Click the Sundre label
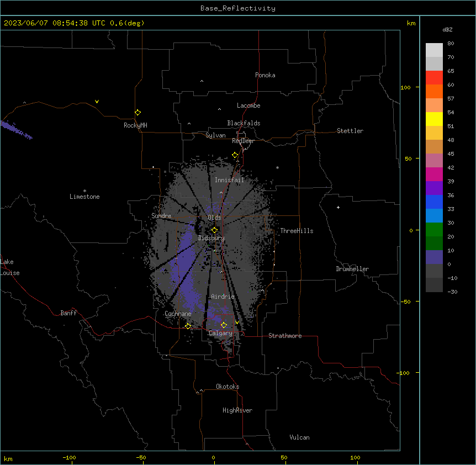 [161, 216]
